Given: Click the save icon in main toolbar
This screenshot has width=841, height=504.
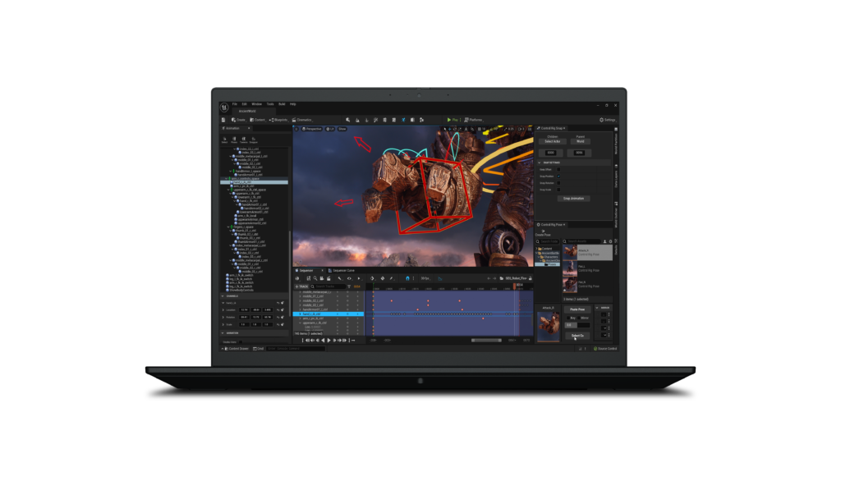Looking at the screenshot, I should point(223,120).
